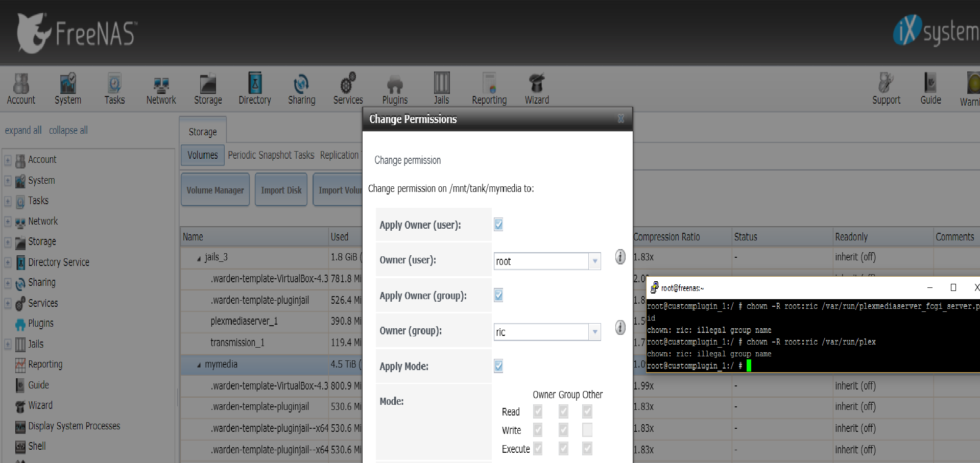Open Sharing in sidebar tree
This screenshot has height=463, width=980.
(42, 282)
